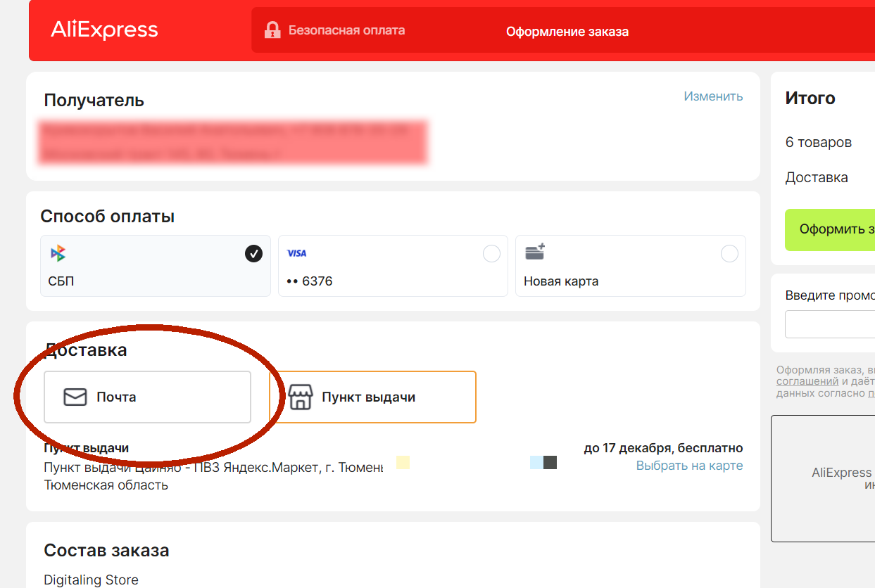This screenshot has width=875, height=588.
Task: Open Выбрать на карте link
Action: point(689,466)
